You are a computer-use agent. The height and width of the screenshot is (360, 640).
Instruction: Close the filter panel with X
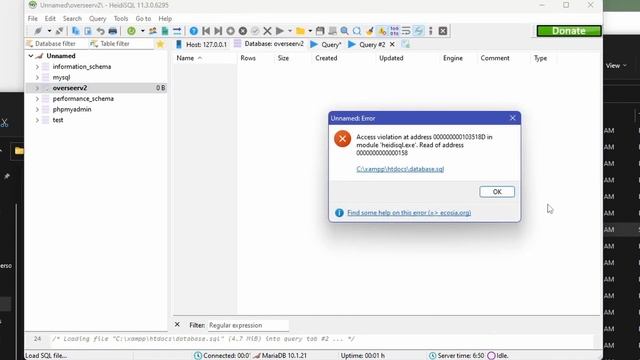coord(177,324)
